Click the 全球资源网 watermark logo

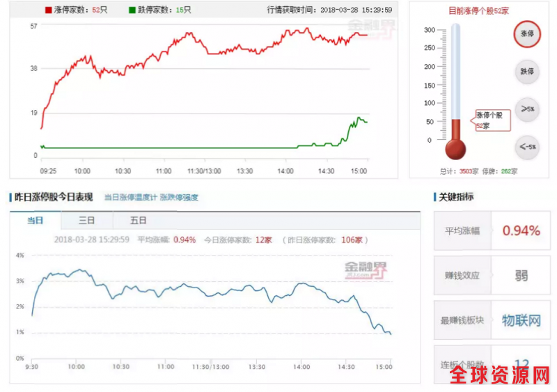(x=500, y=377)
